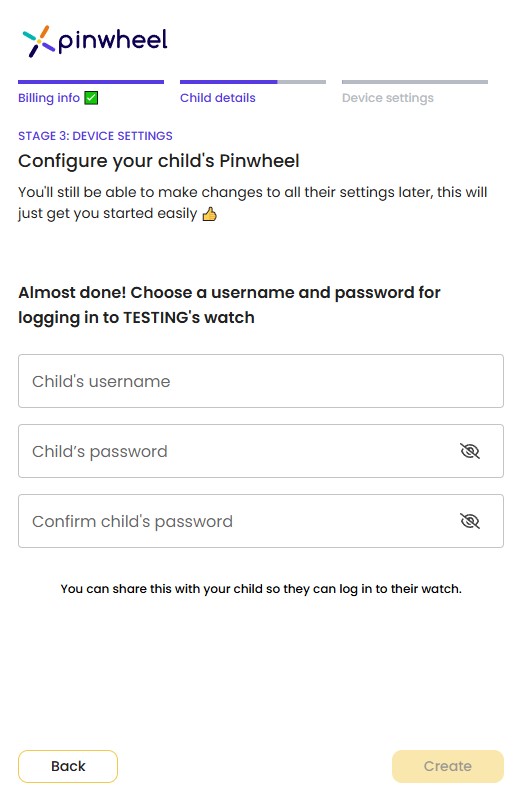Select the Device settings step label
The width and height of the screenshot is (529, 803).
click(388, 98)
